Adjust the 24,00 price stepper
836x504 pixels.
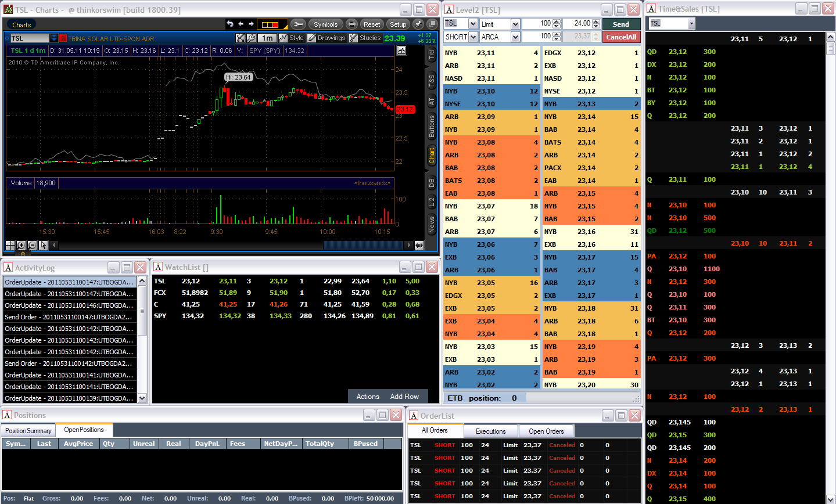click(x=596, y=24)
